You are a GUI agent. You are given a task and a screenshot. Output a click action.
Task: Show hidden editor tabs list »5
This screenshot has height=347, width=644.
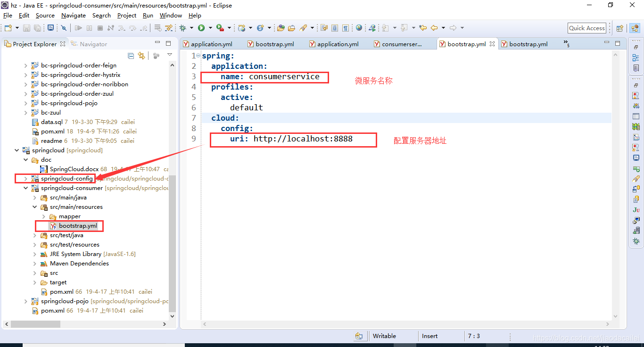click(x=567, y=44)
